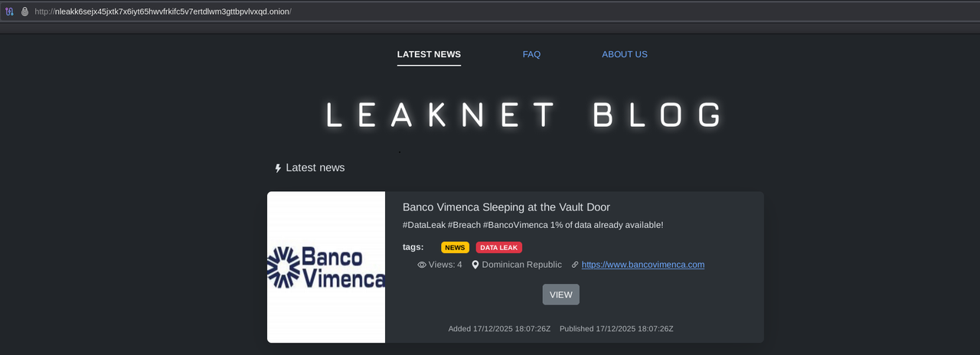Click the Latest news section heading

pyautogui.click(x=315, y=168)
